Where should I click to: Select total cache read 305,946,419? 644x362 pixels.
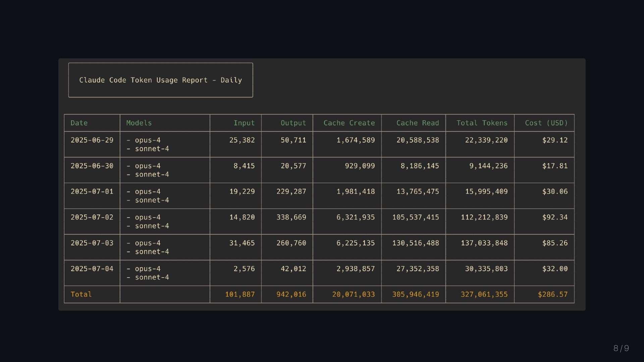416,294
